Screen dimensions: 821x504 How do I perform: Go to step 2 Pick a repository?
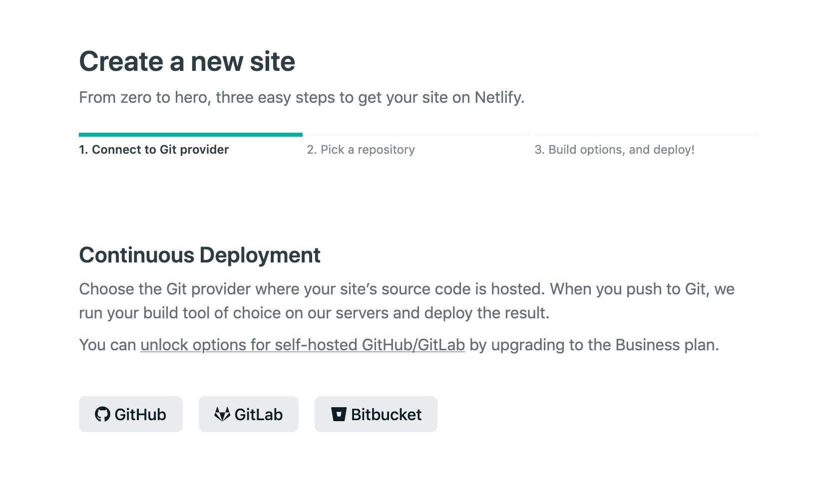coord(361,150)
